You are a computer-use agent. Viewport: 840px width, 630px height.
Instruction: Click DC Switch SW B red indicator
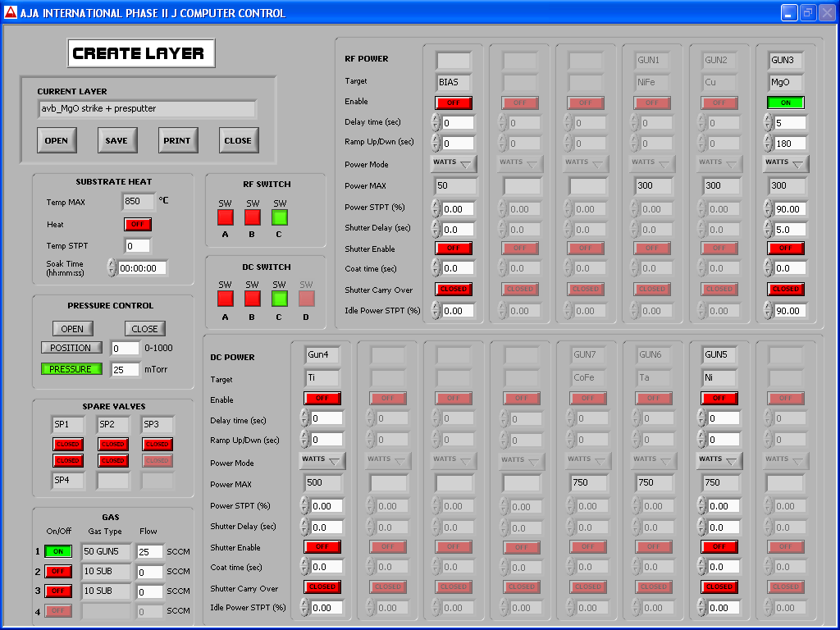pyautogui.click(x=253, y=299)
